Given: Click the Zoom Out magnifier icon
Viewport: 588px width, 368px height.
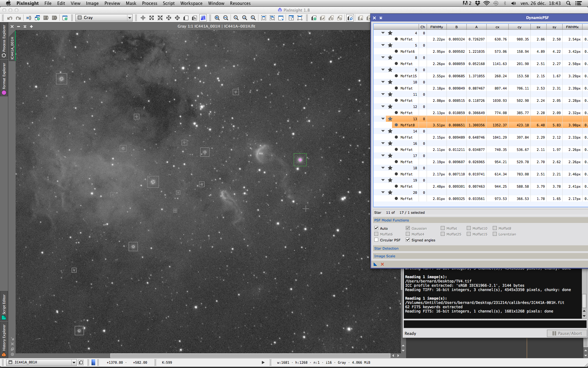Looking at the screenshot, I should 226,18.
